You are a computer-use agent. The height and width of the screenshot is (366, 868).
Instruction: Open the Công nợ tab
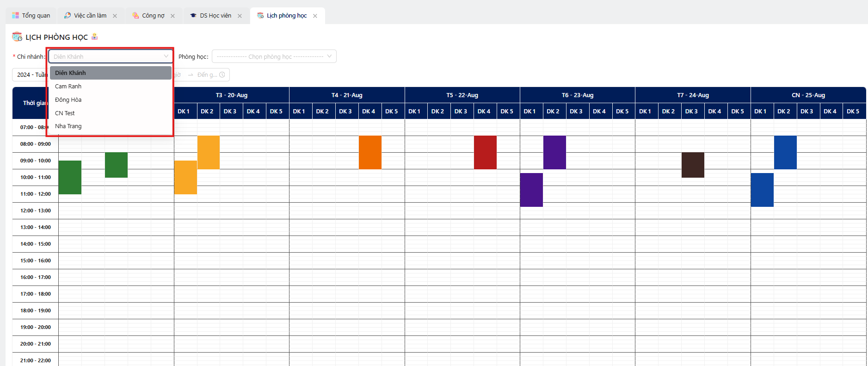[x=154, y=16]
